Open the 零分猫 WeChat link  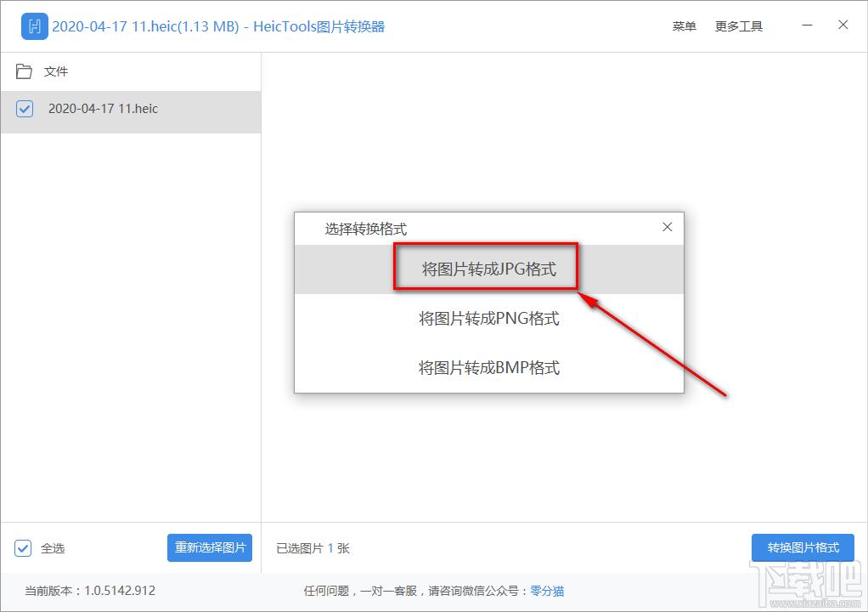coord(546,590)
